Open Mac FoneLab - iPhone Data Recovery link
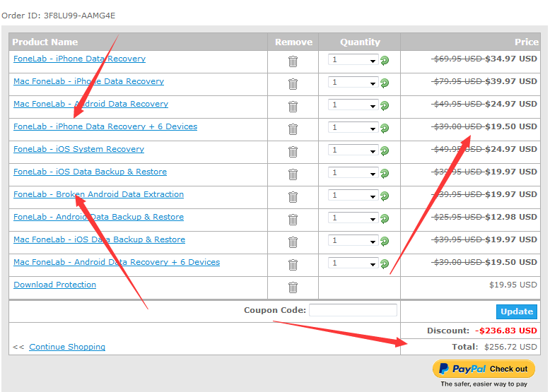This screenshot has width=550, height=392. click(x=89, y=81)
